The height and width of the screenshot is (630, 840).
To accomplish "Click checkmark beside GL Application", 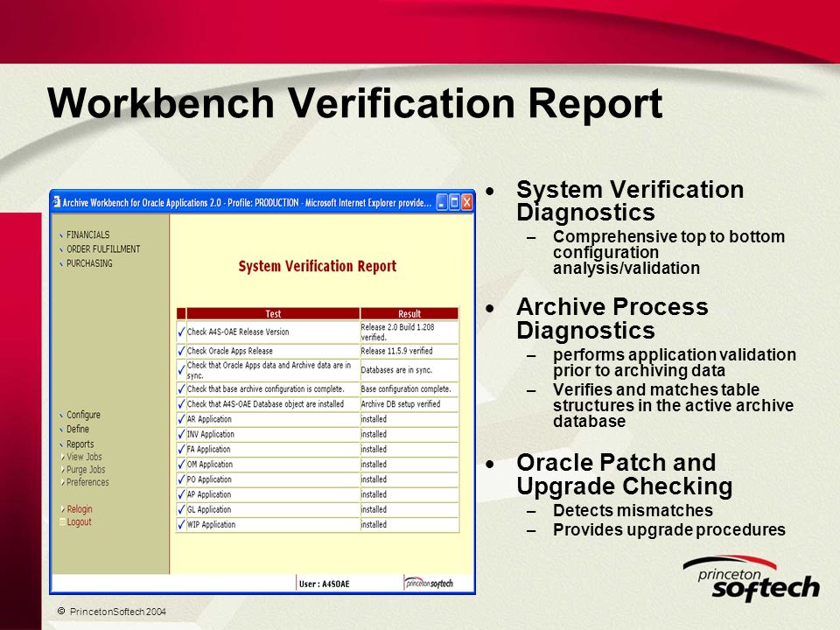I will click(x=181, y=509).
